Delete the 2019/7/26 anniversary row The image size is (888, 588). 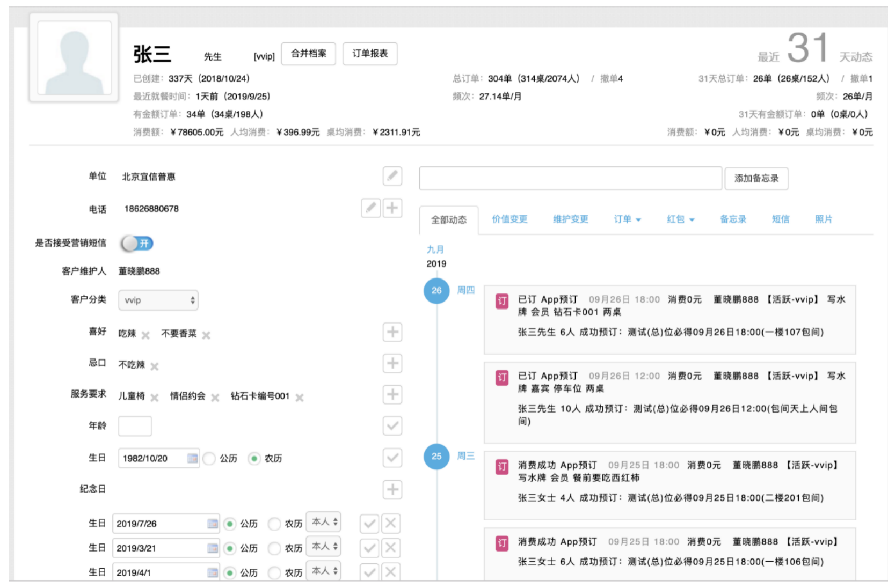click(390, 523)
